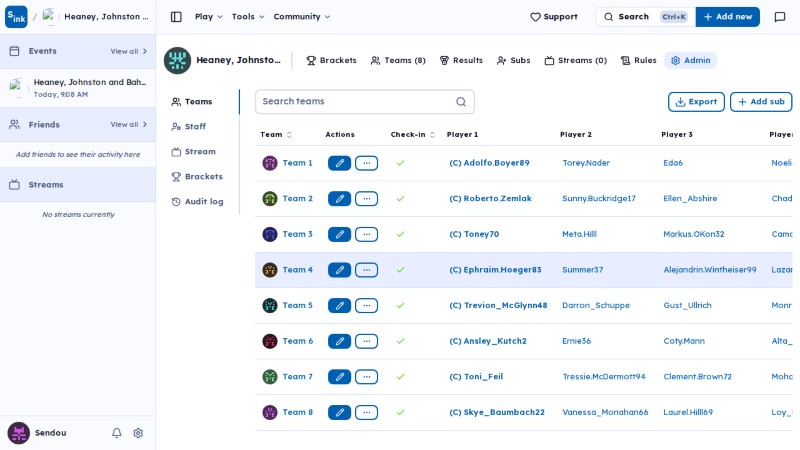Switch to the Teams (8) tab

[398, 60]
